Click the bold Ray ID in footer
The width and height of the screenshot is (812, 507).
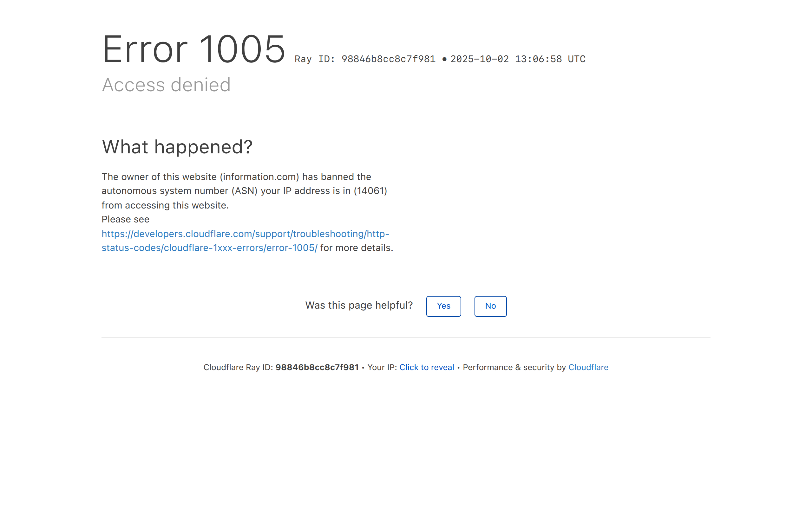317,367
